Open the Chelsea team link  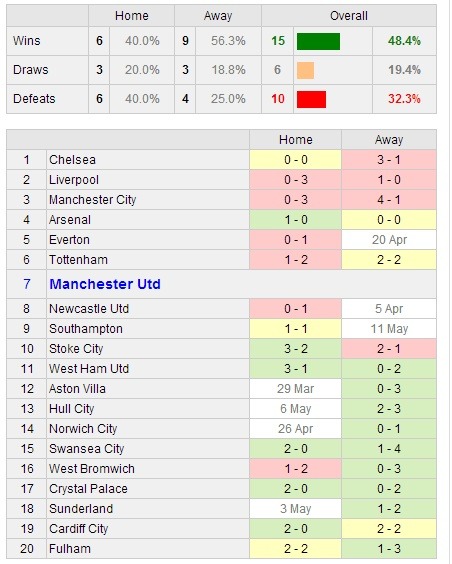pos(72,160)
